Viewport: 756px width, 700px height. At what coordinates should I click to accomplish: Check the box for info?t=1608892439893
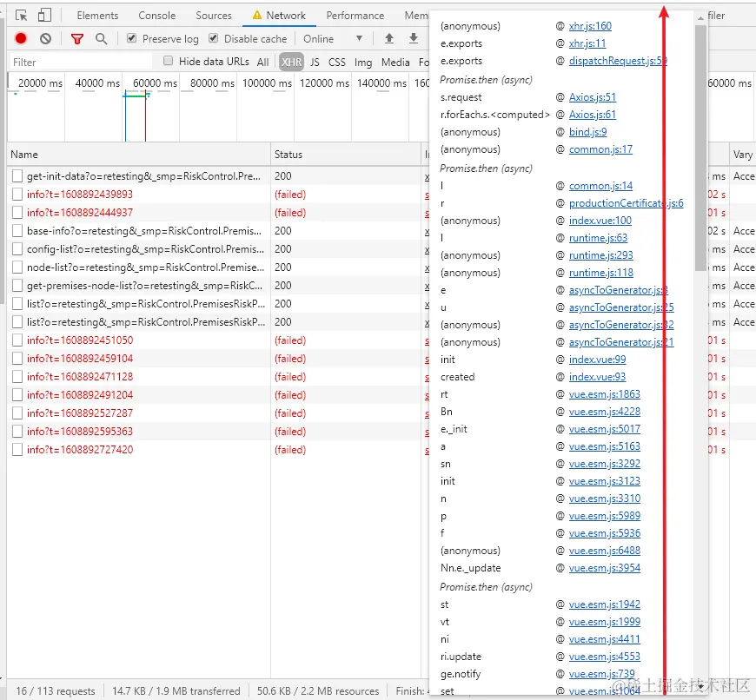(x=17, y=195)
